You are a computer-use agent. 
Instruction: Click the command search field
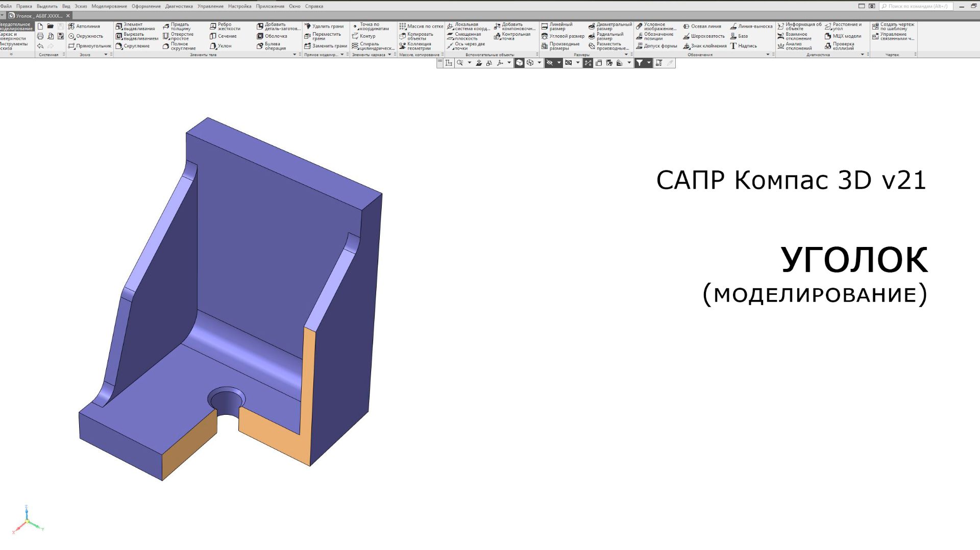(916, 6)
